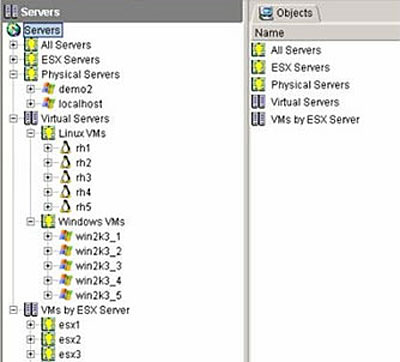Viewport: 400px width, 362px height.
Task: Click the Physical Servers group icon in tree
Action: point(31,74)
